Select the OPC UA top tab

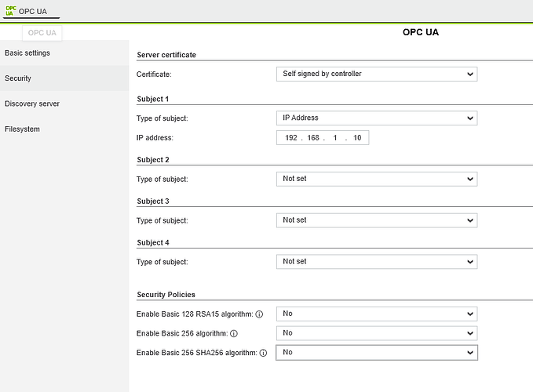(31, 11)
